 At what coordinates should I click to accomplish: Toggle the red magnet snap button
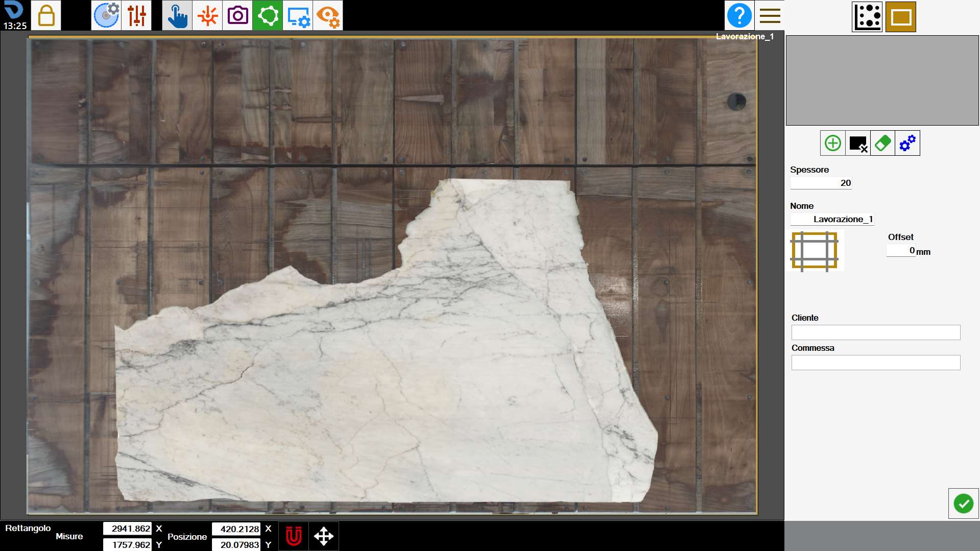[x=294, y=536]
